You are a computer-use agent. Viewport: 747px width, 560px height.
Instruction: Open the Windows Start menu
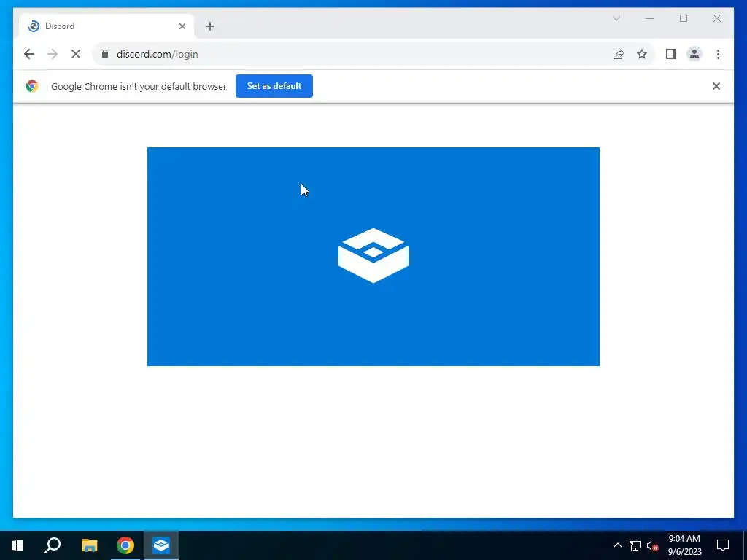pos(18,545)
